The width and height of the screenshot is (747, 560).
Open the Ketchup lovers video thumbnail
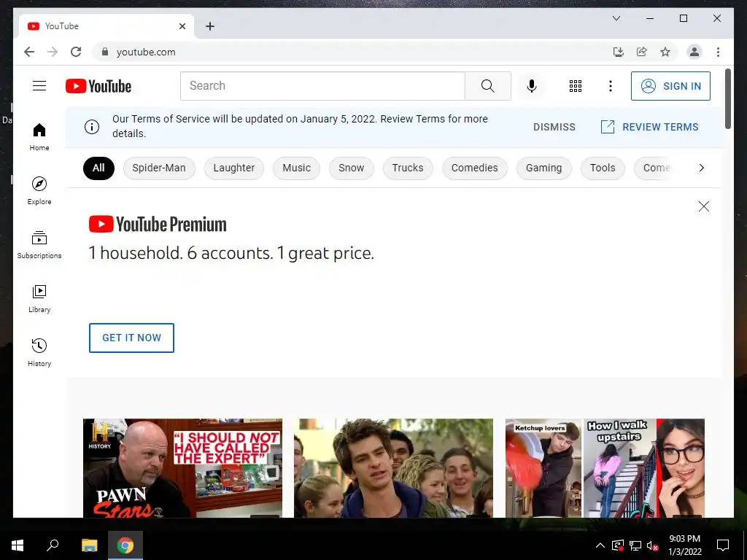pos(605,468)
